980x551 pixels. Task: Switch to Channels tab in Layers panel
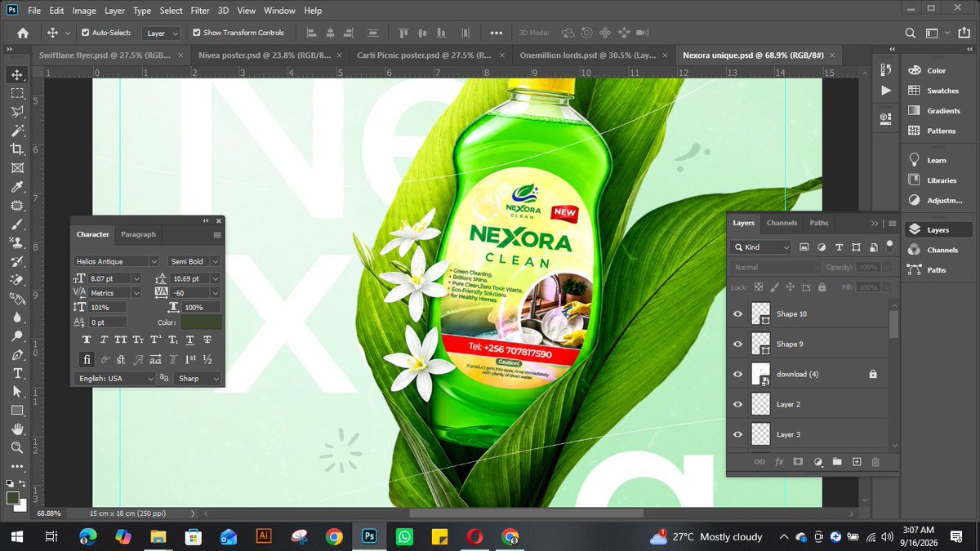782,223
